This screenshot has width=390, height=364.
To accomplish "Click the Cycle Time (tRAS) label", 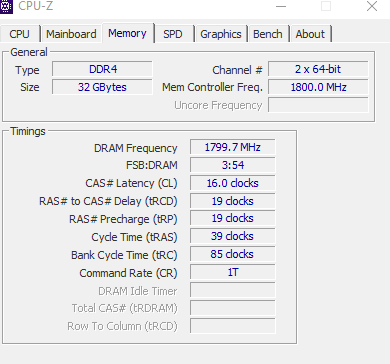I will point(134,237).
